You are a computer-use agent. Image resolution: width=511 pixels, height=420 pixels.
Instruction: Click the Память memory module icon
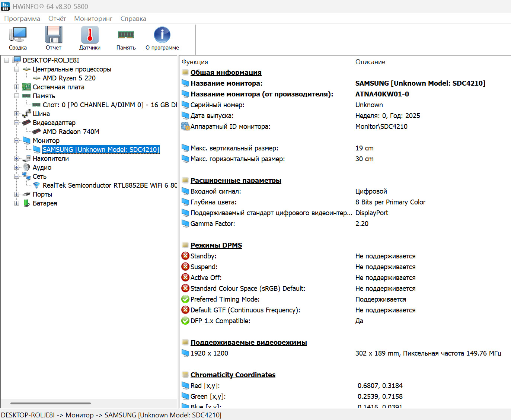pos(126,38)
